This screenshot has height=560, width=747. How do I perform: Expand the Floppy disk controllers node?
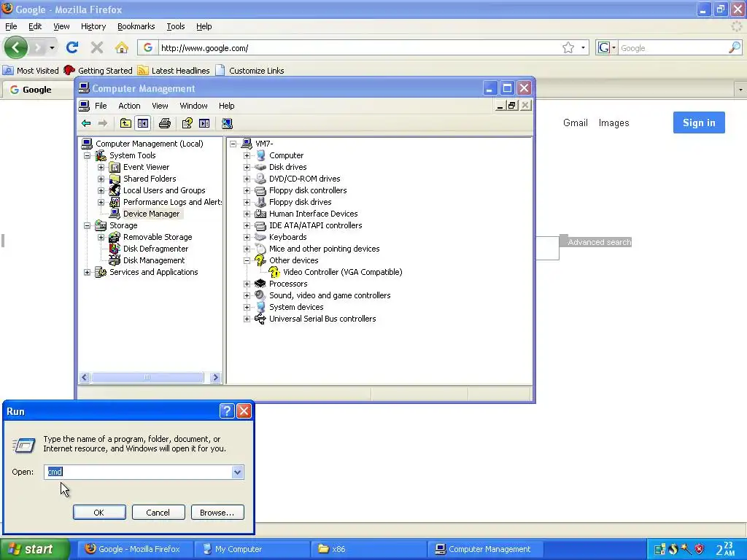point(247,190)
